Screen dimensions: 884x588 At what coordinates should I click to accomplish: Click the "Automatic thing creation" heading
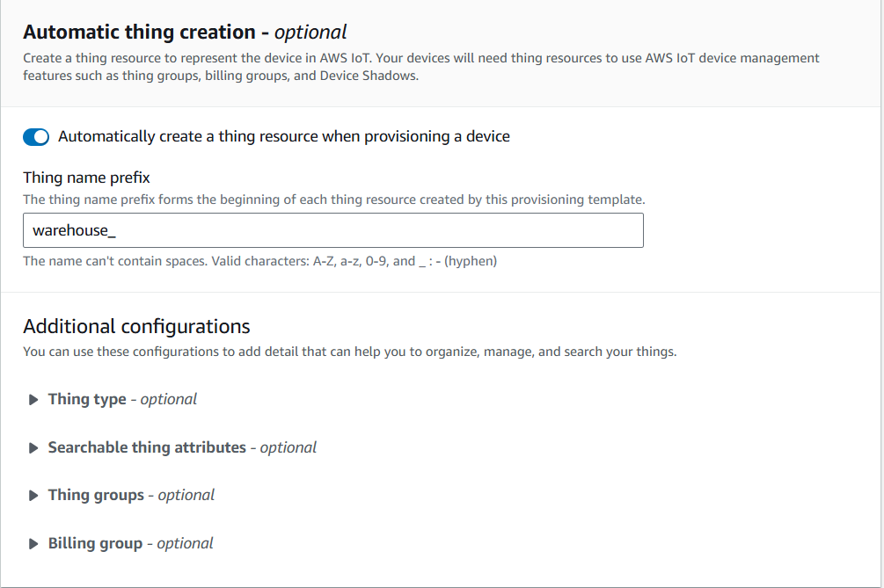pos(139,33)
